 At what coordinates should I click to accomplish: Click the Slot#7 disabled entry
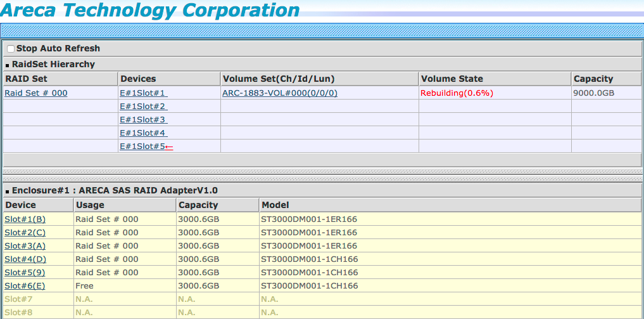point(18,299)
